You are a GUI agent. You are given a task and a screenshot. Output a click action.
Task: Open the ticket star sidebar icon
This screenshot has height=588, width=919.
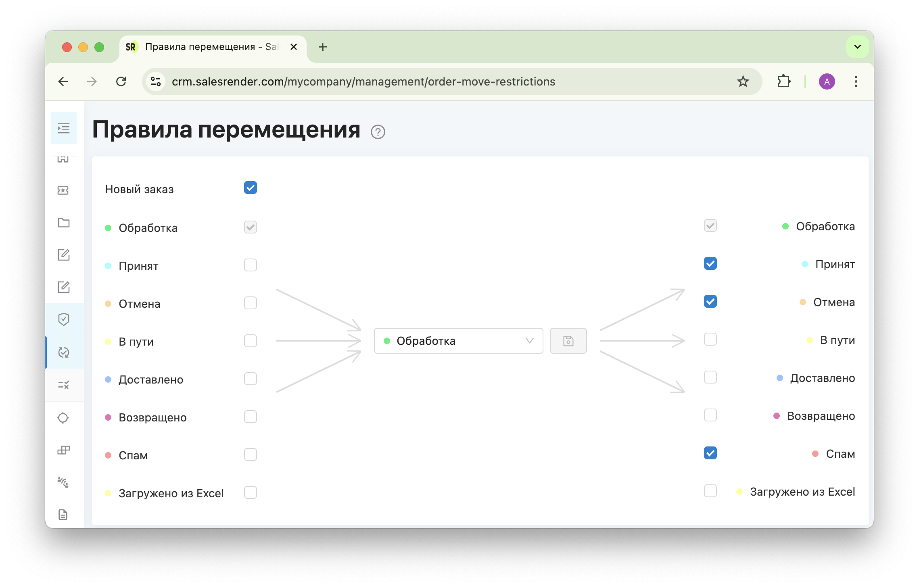pyautogui.click(x=63, y=190)
